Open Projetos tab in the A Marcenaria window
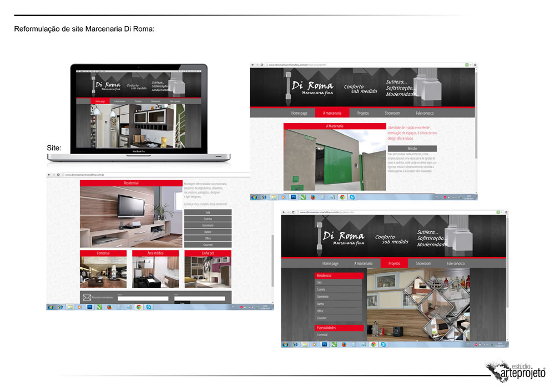The image size is (555, 392). pos(363,113)
